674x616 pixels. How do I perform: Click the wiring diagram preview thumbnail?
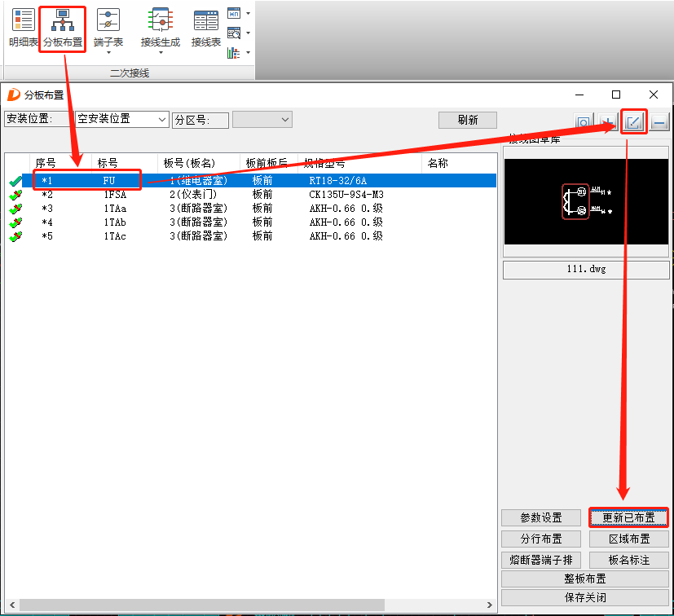click(x=586, y=201)
